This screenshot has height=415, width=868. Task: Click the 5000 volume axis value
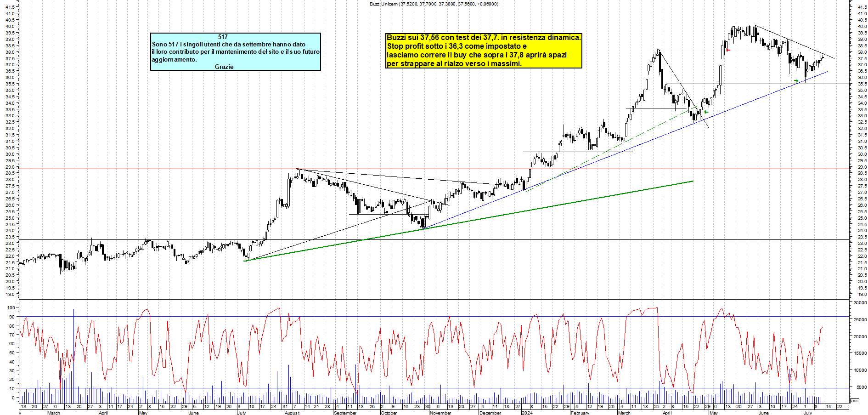tap(862, 387)
